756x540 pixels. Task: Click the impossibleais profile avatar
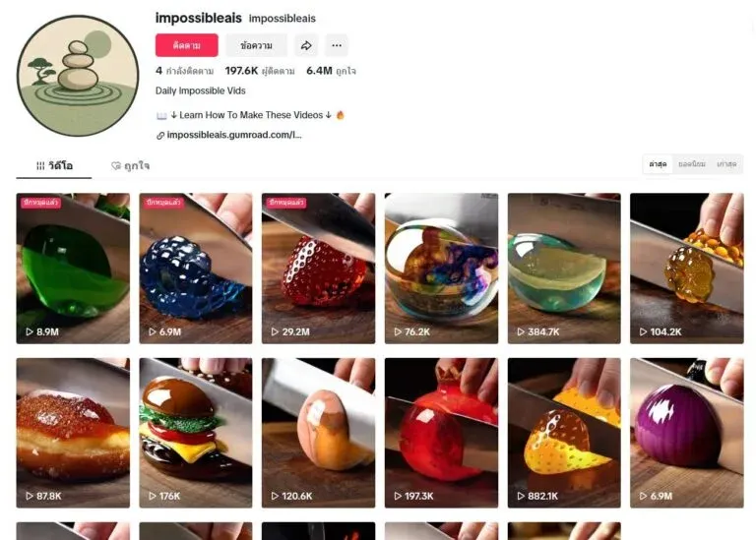[78, 76]
